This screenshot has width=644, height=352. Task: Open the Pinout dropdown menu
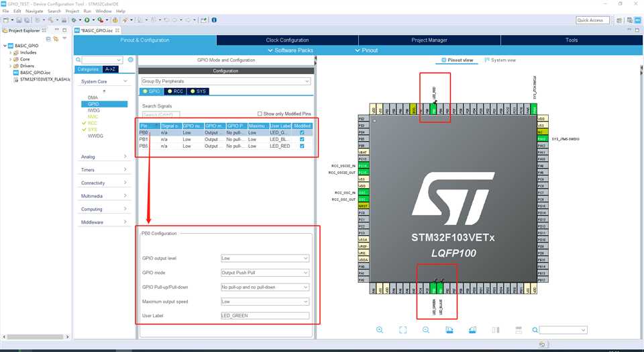pos(366,50)
